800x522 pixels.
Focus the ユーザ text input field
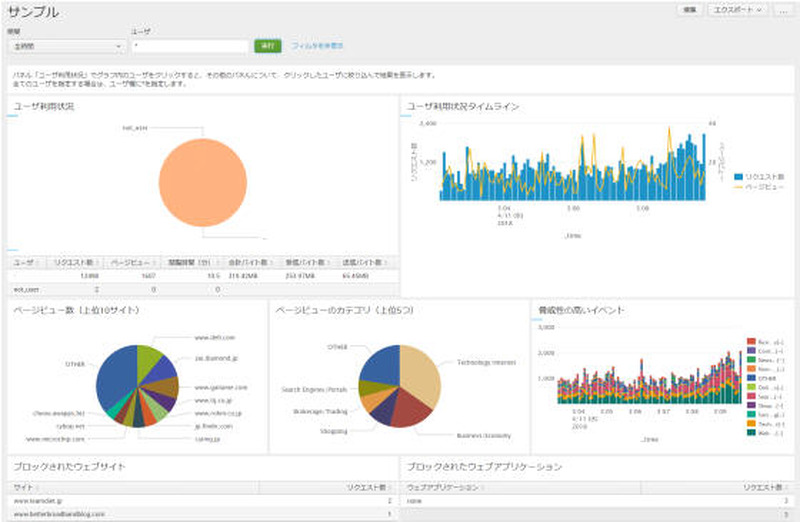tap(189, 46)
